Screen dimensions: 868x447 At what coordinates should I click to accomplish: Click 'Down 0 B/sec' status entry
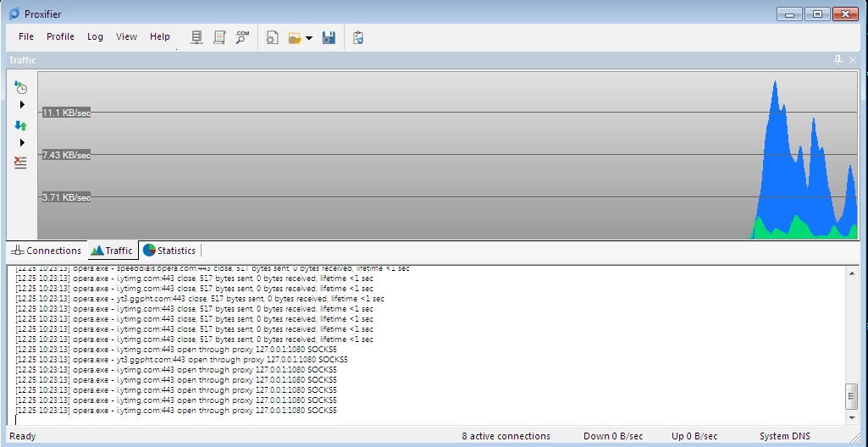(x=613, y=436)
